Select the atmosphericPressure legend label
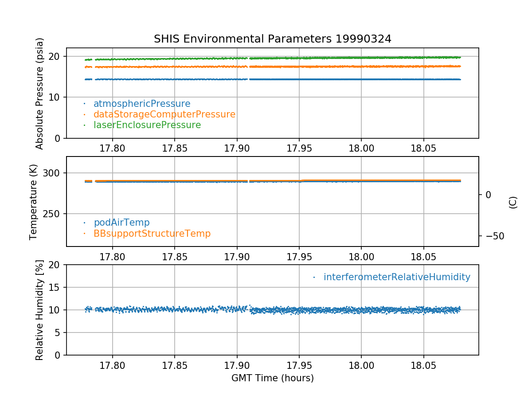The image size is (532, 399). pyautogui.click(x=141, y=104)
